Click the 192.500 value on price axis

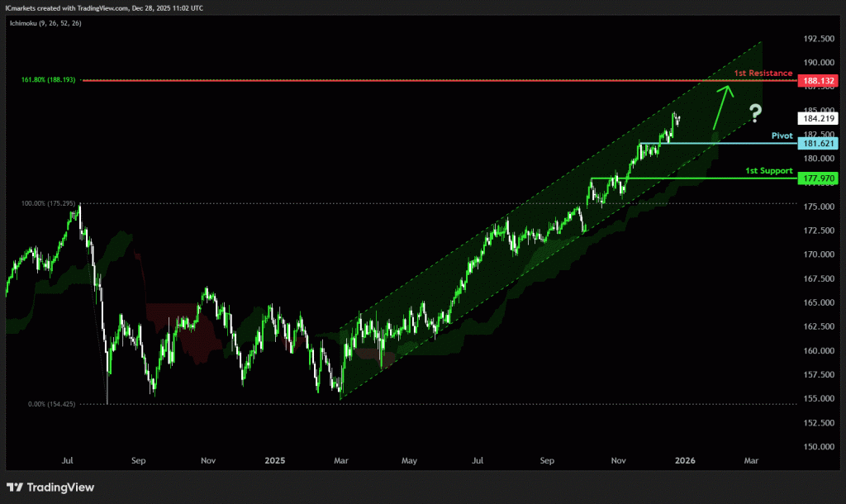tap(818, 39)
